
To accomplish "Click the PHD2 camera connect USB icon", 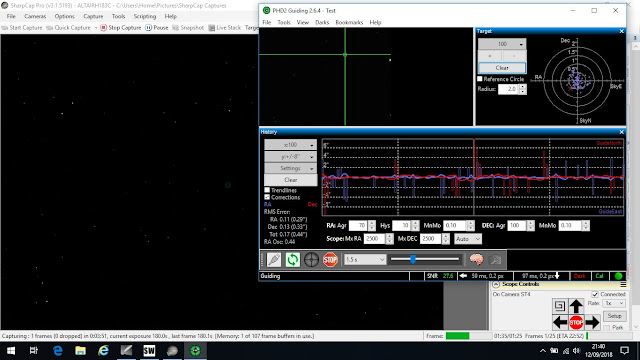I will [x=274, y=260].
